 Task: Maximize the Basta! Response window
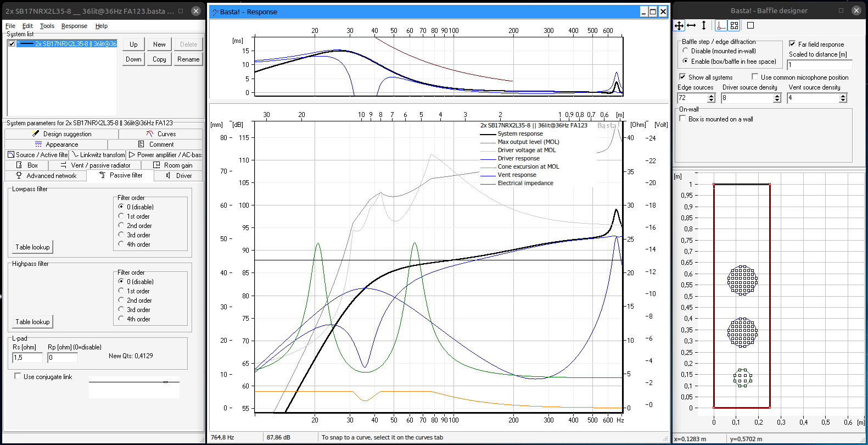(653, 12)
